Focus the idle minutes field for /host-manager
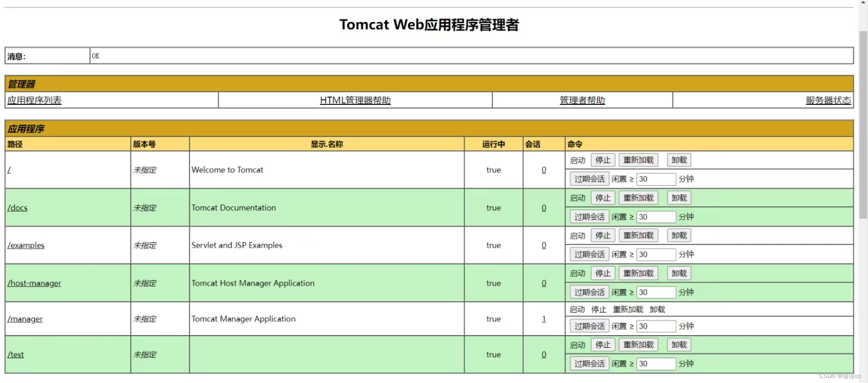Screen dimensions: 868x383 click(656, 292)
